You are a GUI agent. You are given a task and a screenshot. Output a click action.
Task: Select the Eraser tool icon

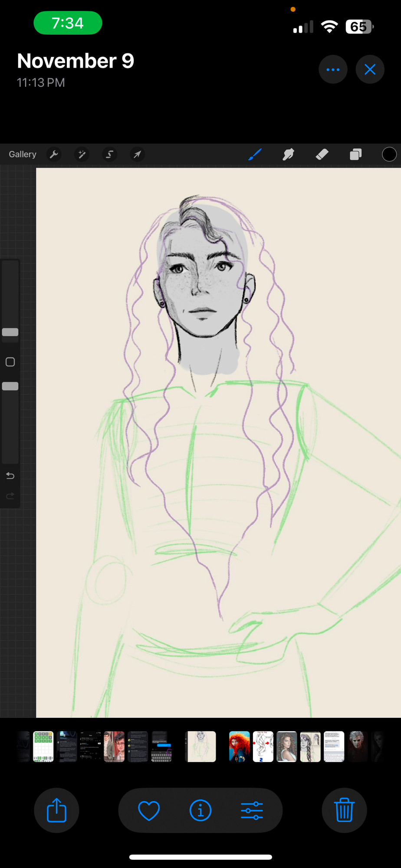click(x=322, y=154)
